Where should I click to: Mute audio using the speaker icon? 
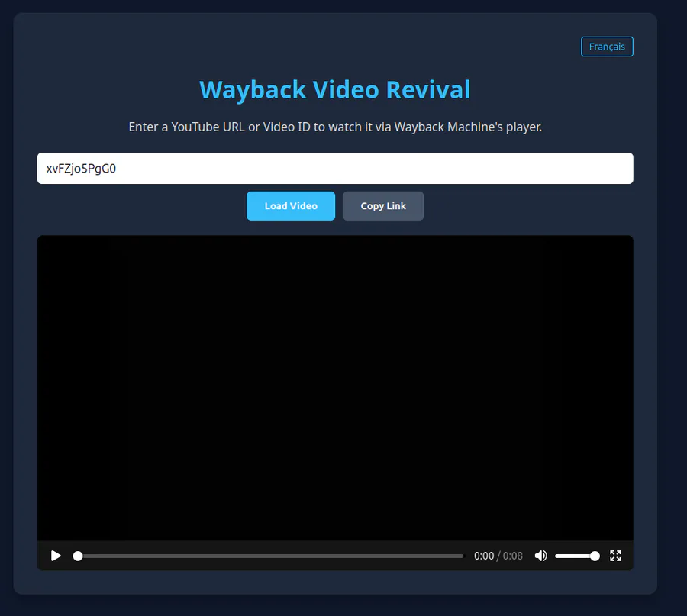coord(541,556)
